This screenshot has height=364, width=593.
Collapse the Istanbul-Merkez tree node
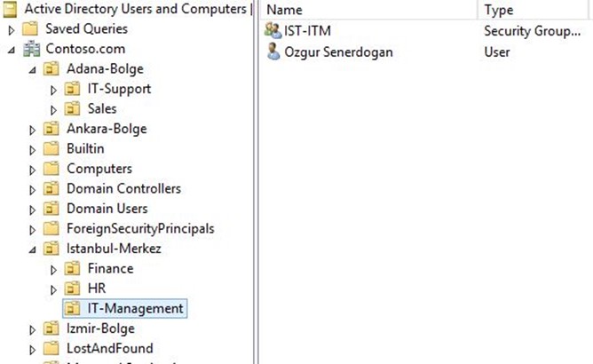33,249
